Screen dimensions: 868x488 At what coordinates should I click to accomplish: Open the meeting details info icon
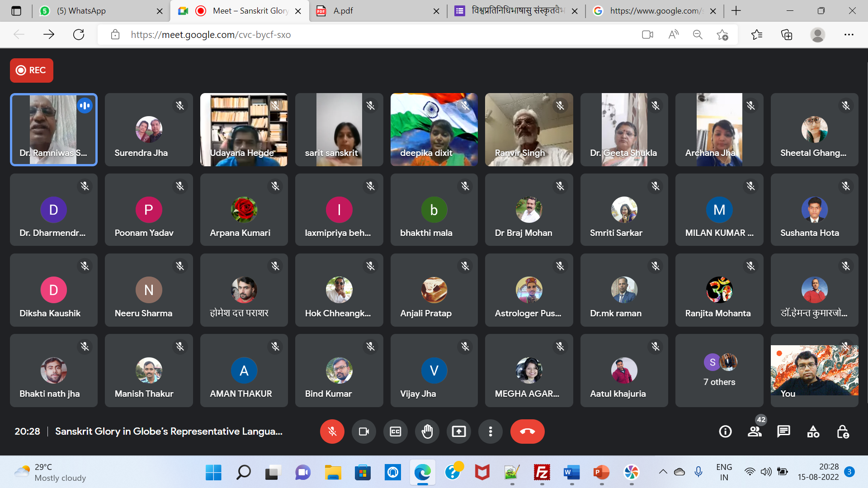[725, 432]
